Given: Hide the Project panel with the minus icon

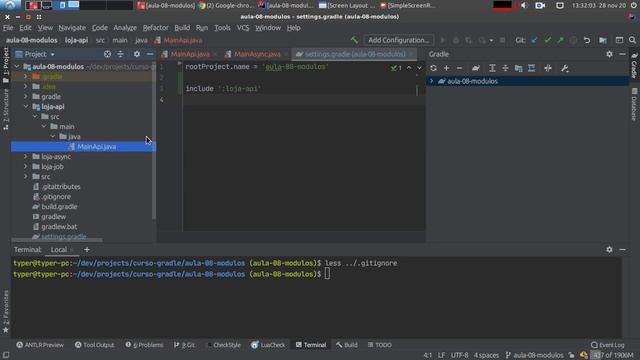Looking at the screenshot, I should (150, 54).
